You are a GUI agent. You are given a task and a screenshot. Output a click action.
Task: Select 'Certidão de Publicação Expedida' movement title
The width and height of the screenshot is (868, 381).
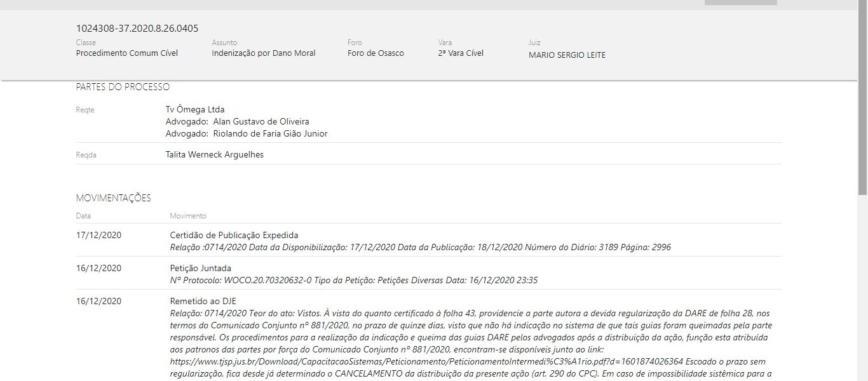(234, 235)
